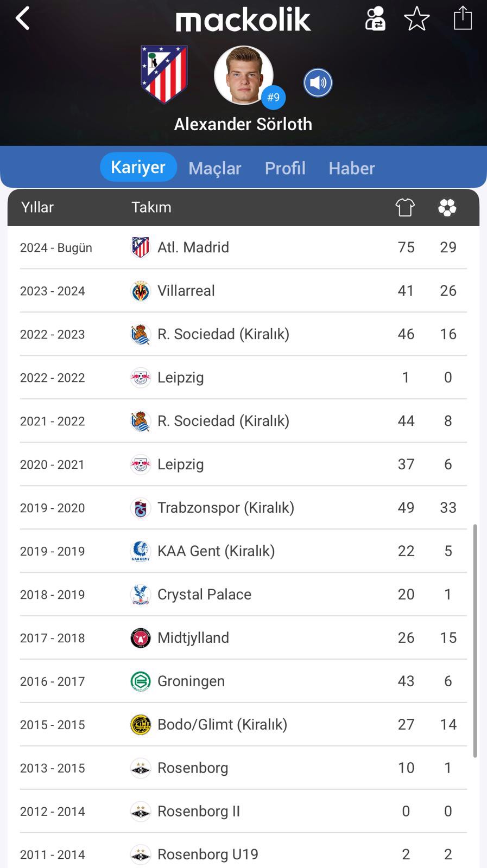487x868 pixels.
Task: Select the Groningen team entry
Action: pyautogui.click(x=191, y=681)
